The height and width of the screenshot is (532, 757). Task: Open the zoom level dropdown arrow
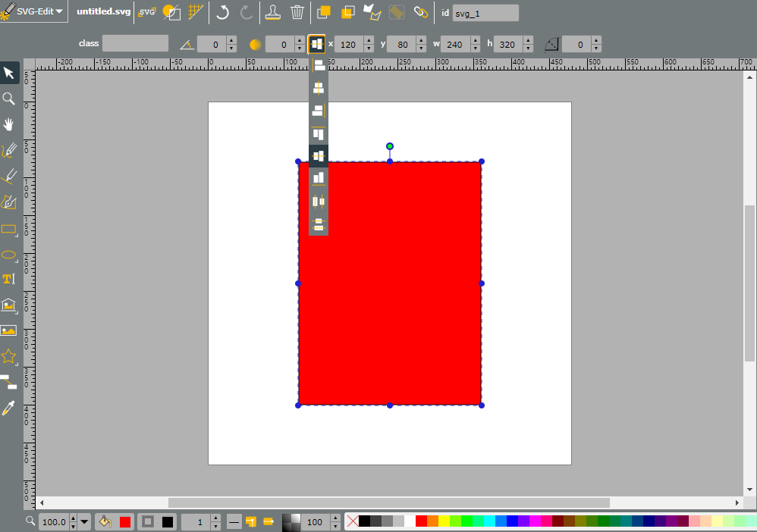tap(84, 522)
